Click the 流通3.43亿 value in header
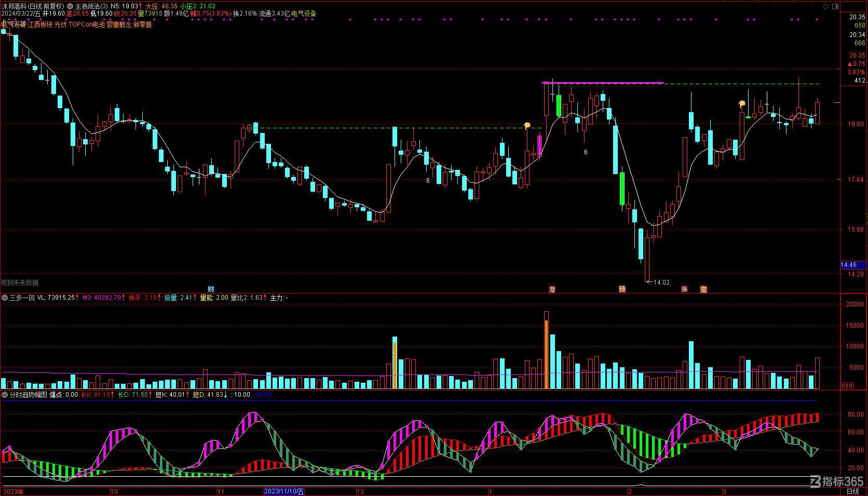868x496 pixels. [x=274, y=14]
